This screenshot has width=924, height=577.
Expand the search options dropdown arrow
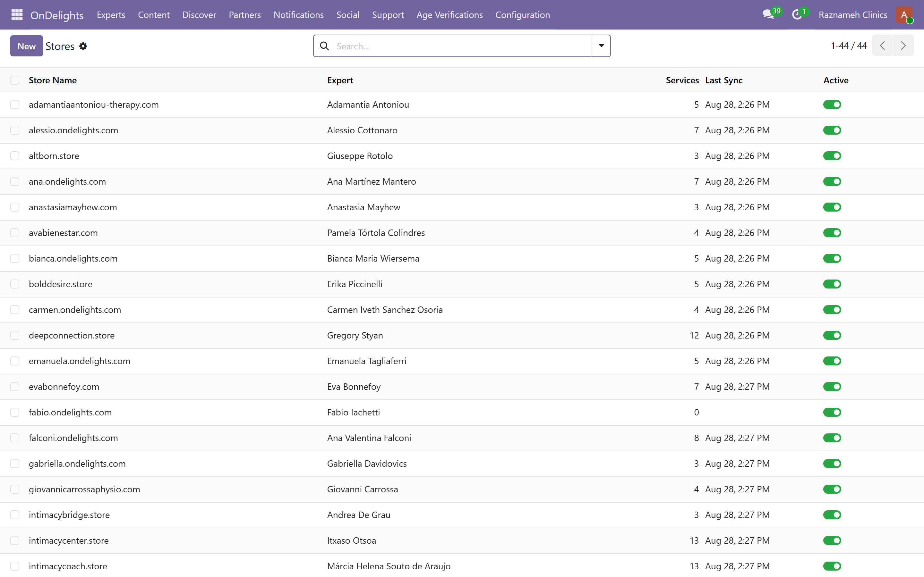click(601, 46)
